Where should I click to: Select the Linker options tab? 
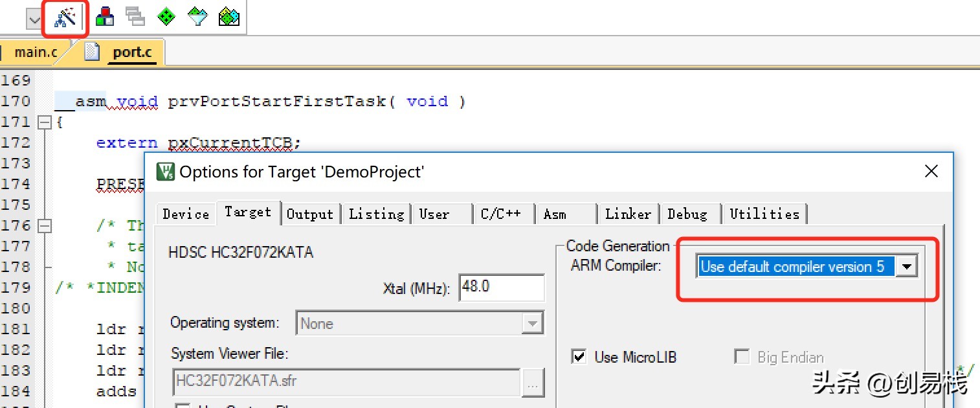pos(627,214)
